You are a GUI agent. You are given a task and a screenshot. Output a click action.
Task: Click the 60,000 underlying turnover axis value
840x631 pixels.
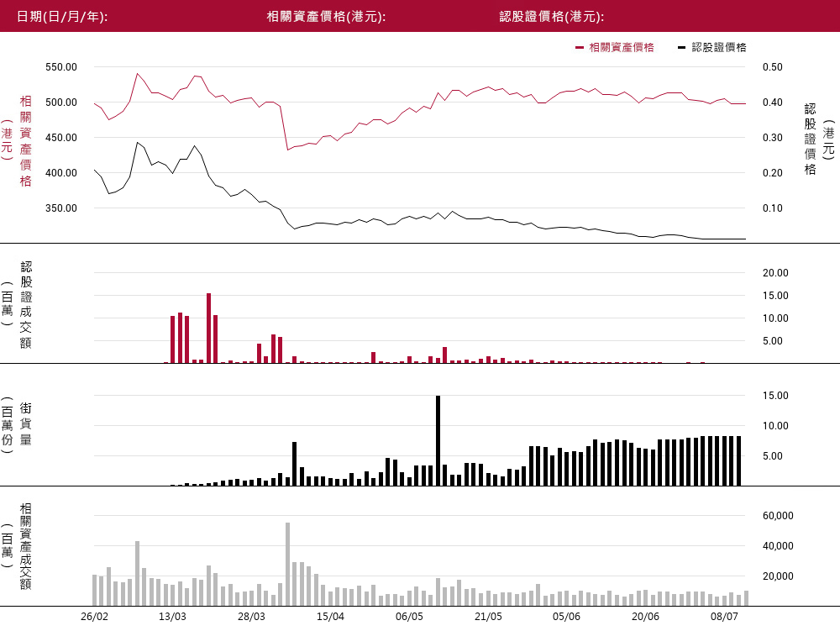tap(778, 516)
